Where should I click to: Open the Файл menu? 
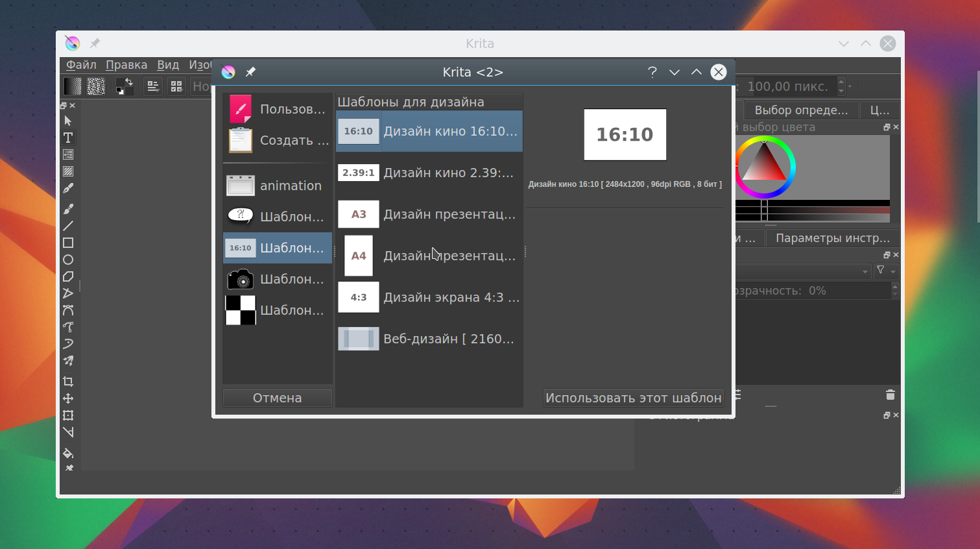point(81,65)
